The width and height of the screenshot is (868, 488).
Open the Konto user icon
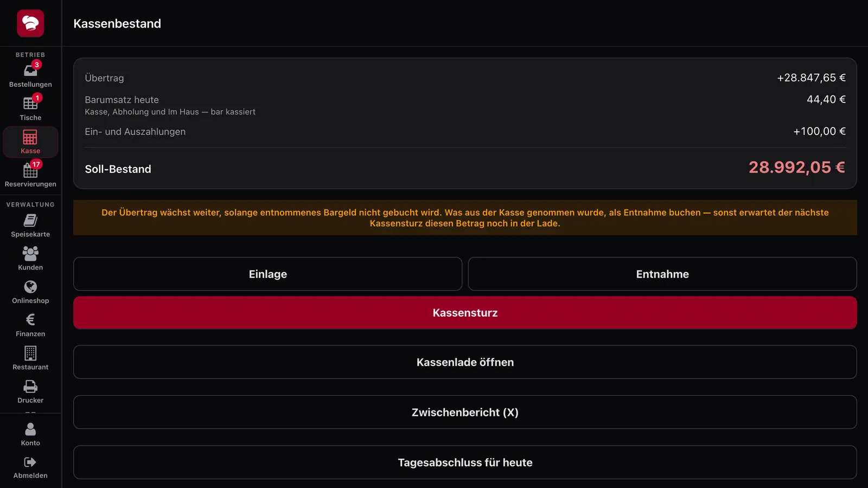pos(30,429)
